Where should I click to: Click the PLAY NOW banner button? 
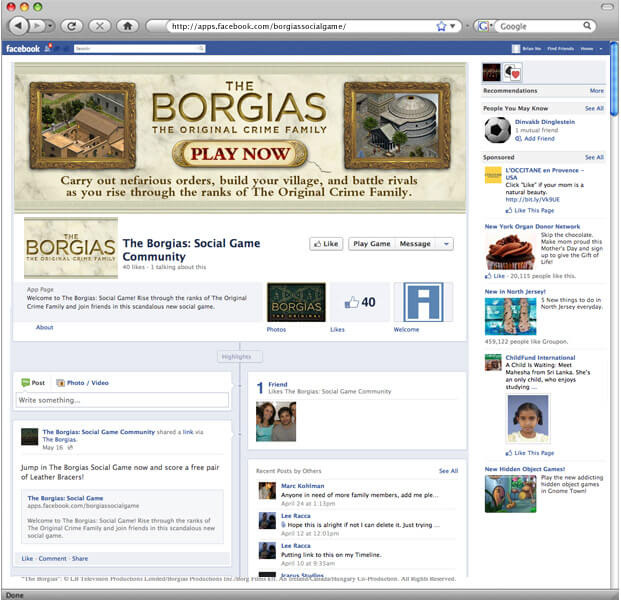(x=240, y=154)
